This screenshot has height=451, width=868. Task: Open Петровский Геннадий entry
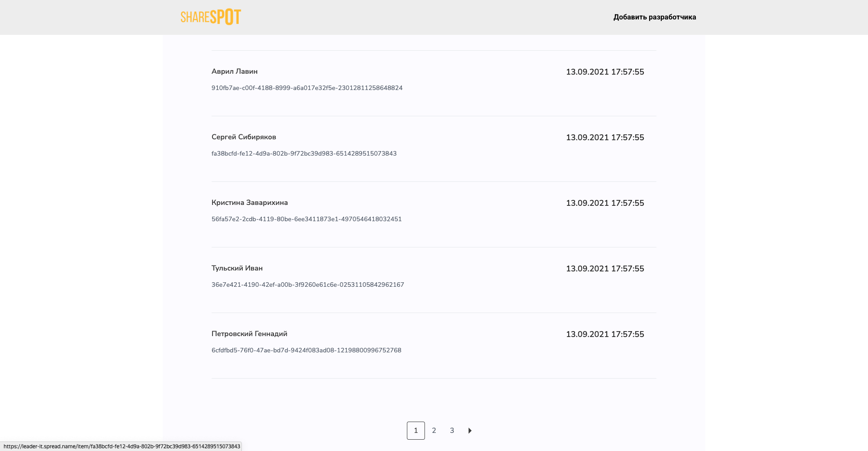point(249,334)
